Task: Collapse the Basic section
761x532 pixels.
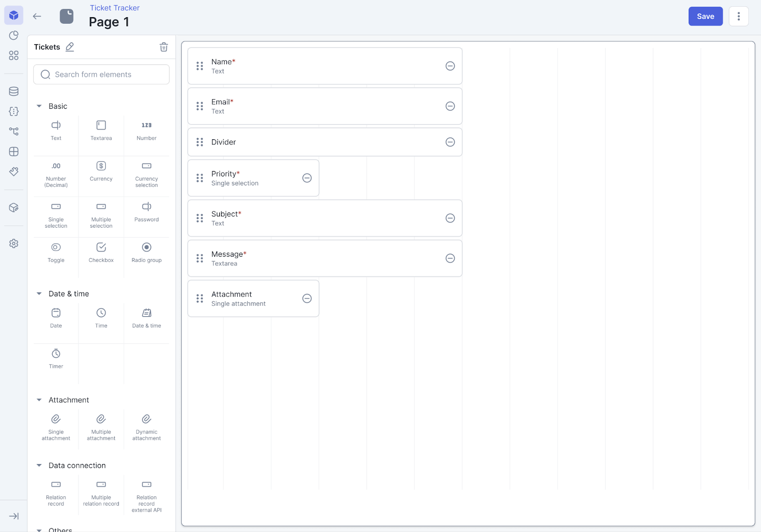Action: click(39, 106)
